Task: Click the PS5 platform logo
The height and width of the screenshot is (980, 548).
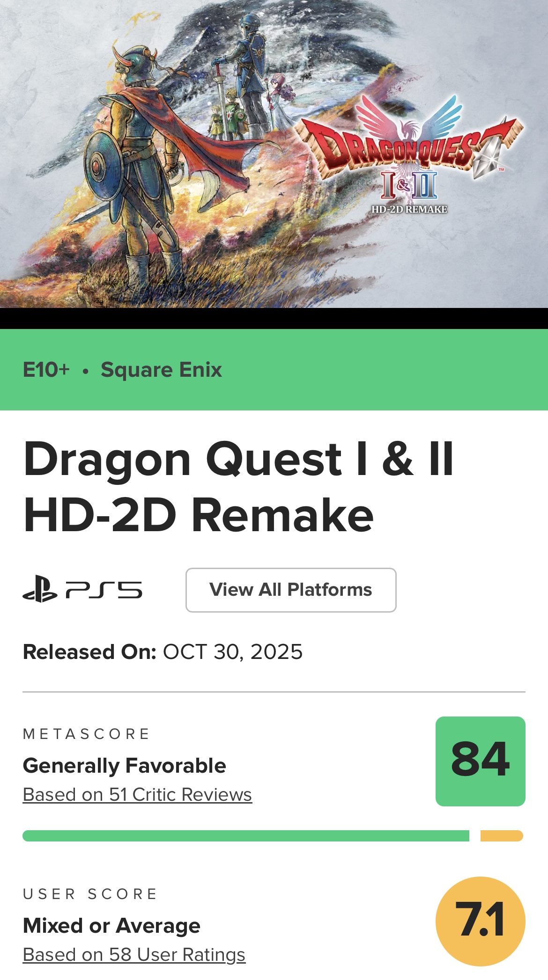Action: coord(82,590)
